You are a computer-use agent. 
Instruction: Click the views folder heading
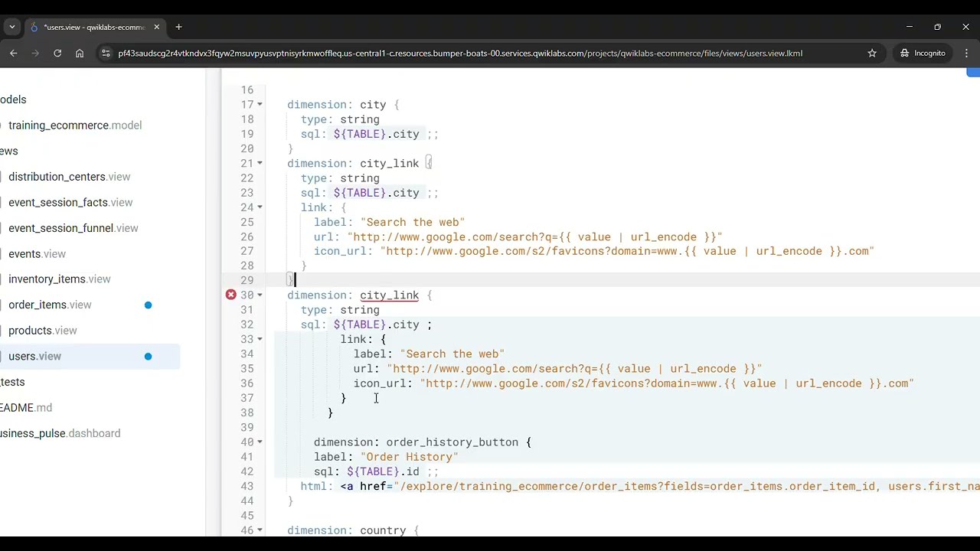tap(9, 151)
